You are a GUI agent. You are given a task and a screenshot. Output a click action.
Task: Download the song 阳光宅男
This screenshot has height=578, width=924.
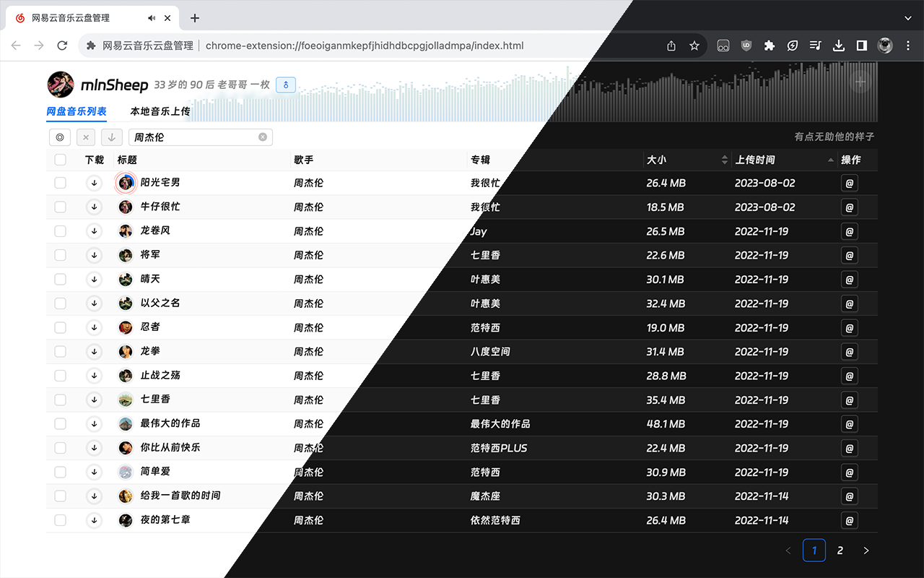click(94, 183)
